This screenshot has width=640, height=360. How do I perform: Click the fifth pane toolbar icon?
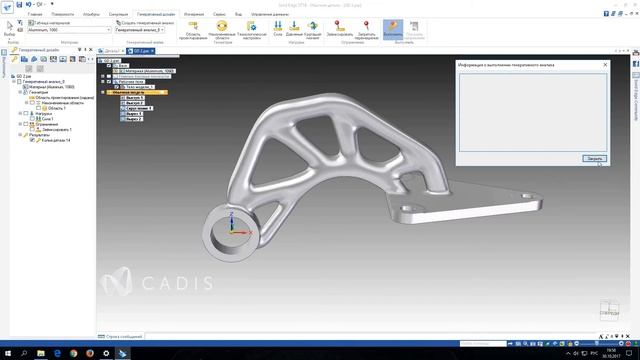(x=53, y=59)
